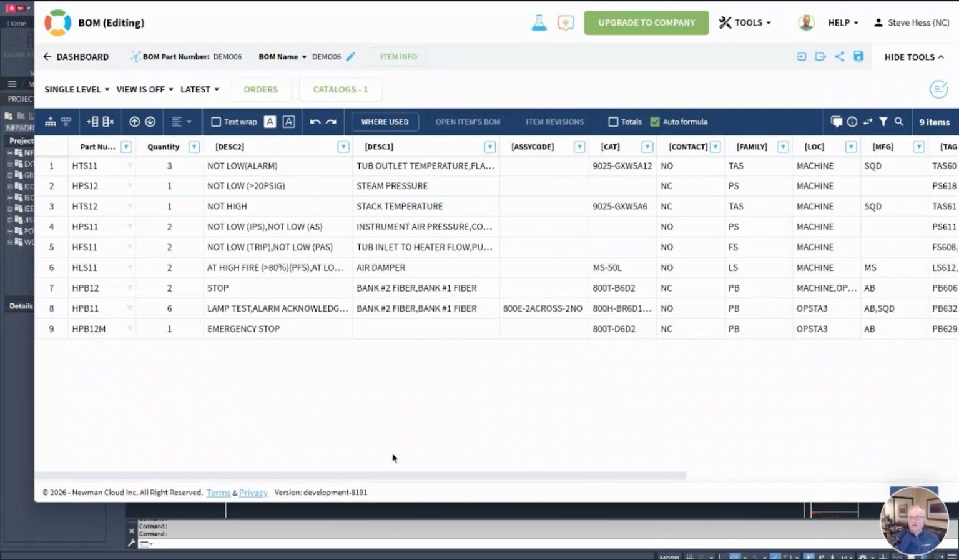Viewport: 959px width, 560px height.
Task: Open the SINGLE LEVEL dropdown
Action: point(77,89)
